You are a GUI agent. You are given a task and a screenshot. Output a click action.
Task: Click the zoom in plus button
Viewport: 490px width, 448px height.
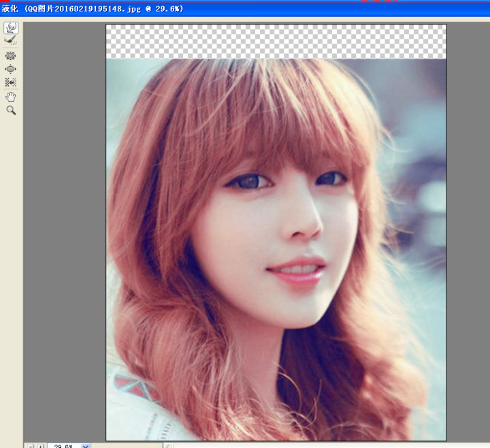coord(41,445)
